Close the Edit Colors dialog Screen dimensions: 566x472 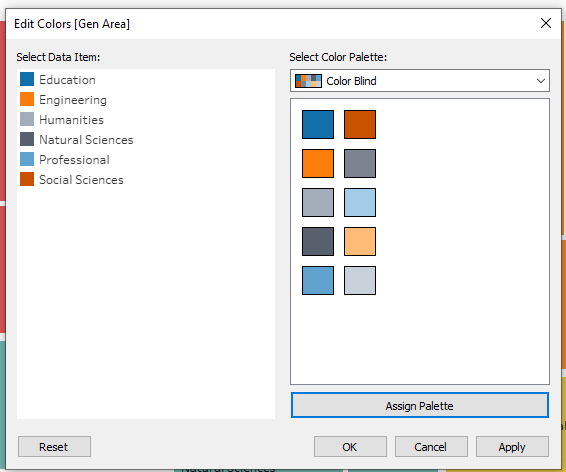click(x=546, y=23)
